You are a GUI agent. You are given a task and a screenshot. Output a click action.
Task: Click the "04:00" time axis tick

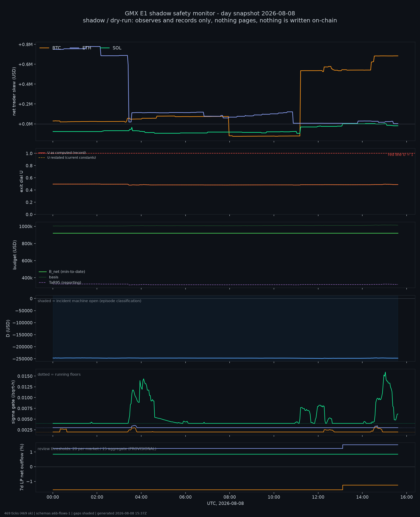(141, 497)
